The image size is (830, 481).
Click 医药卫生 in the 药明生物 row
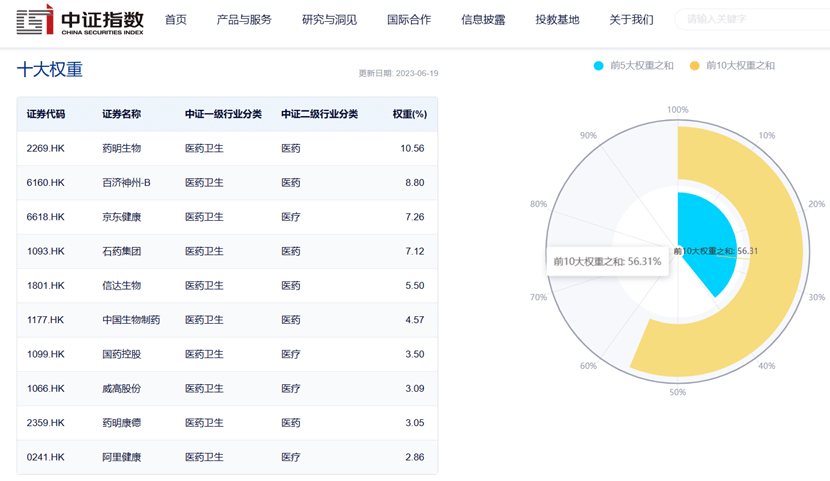pyautogui.click(x=204, y=148)
